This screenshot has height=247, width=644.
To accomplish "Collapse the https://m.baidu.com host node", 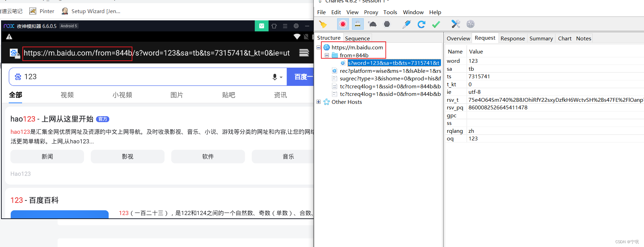I will click(319, 47).
